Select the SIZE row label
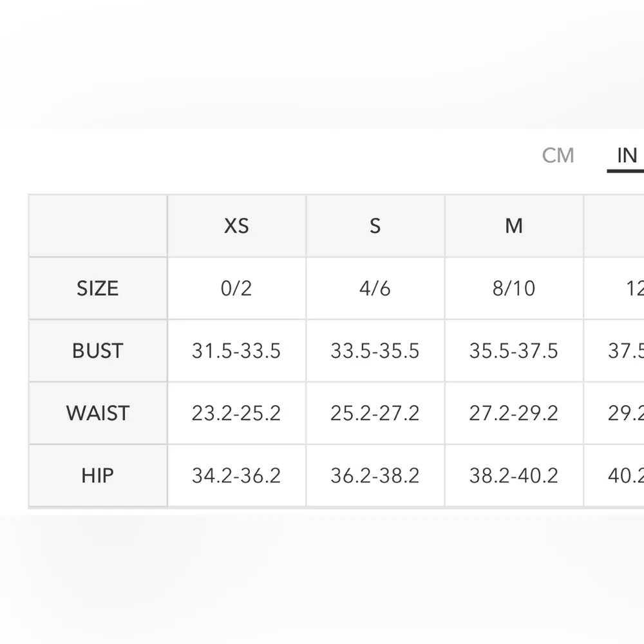This screenshot has width=644, height=644. coord(97,288)
